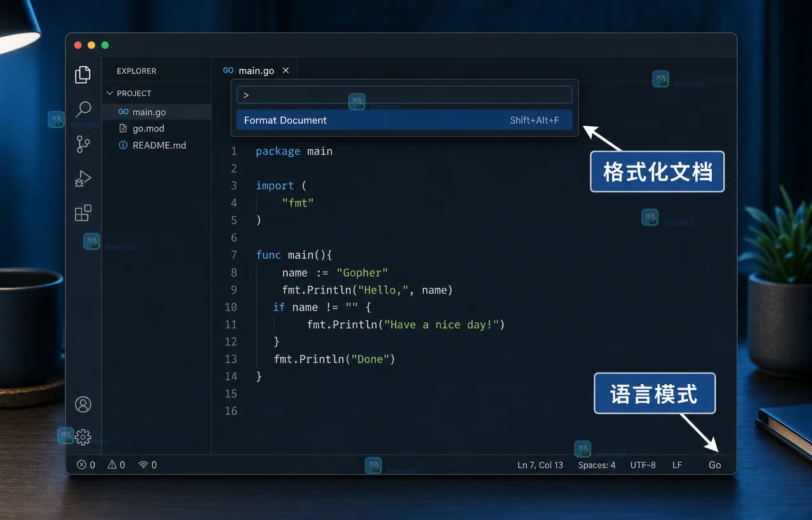Click the red close window button
The height and width of the screenshot is (520, 812).
coord(78,45)
